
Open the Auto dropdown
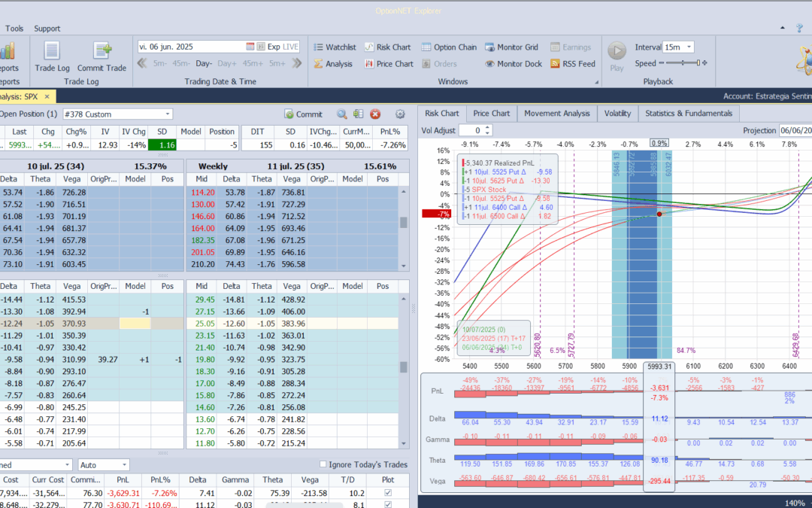pyautogui.click(x=124, y=465)
